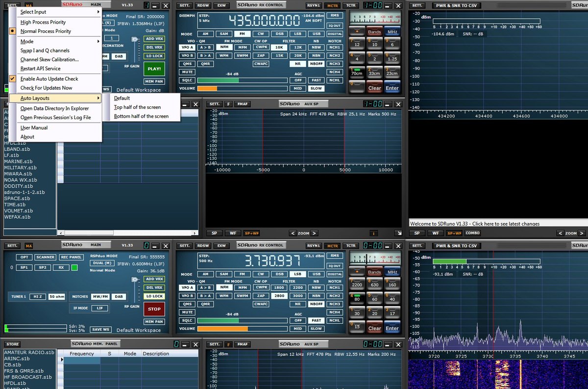
Task: Click the COMBO display button
Action: point(472,233)
